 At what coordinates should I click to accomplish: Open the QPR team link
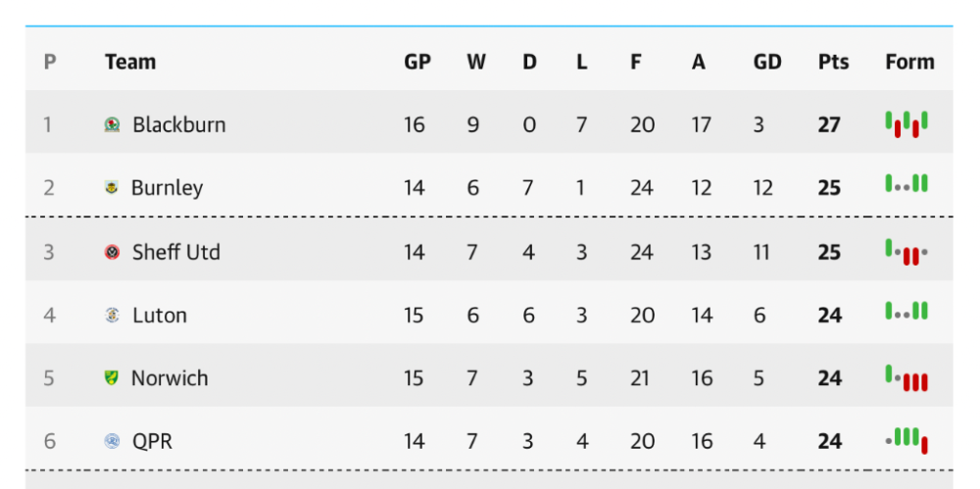[x=152, y=441]
